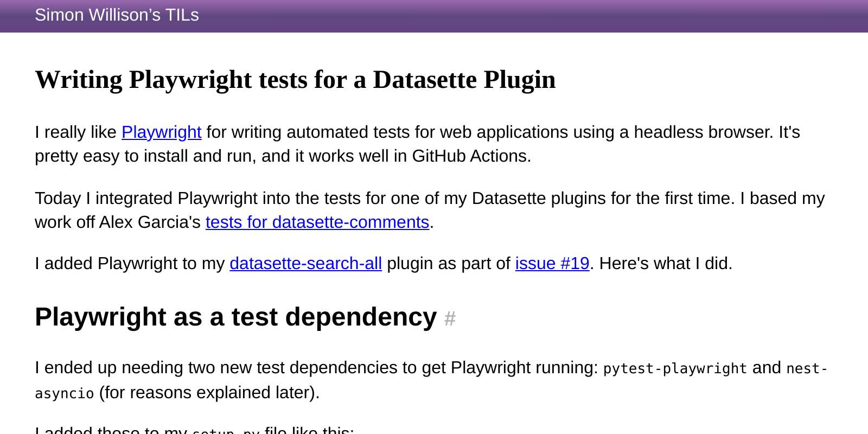
Task: Open the Simon Willison's TILs home link
Action: click(117, 15)
